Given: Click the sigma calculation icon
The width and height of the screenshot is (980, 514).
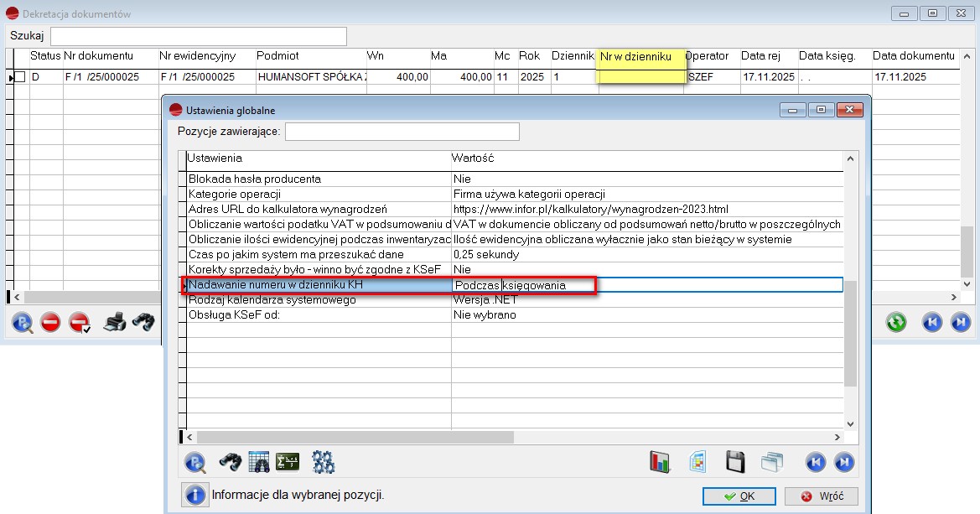Looking at the screenshot, I should pyautogui.click(x=288, y=461).
